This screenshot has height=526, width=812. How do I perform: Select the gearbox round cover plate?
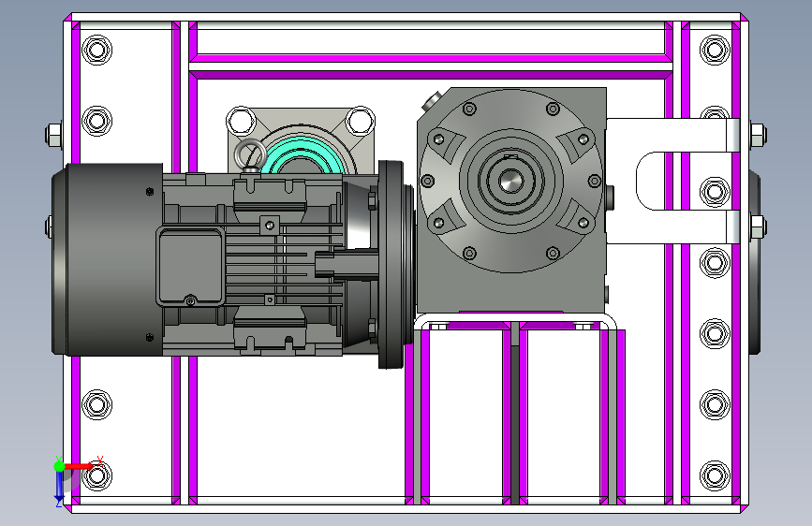coord(510,180)
